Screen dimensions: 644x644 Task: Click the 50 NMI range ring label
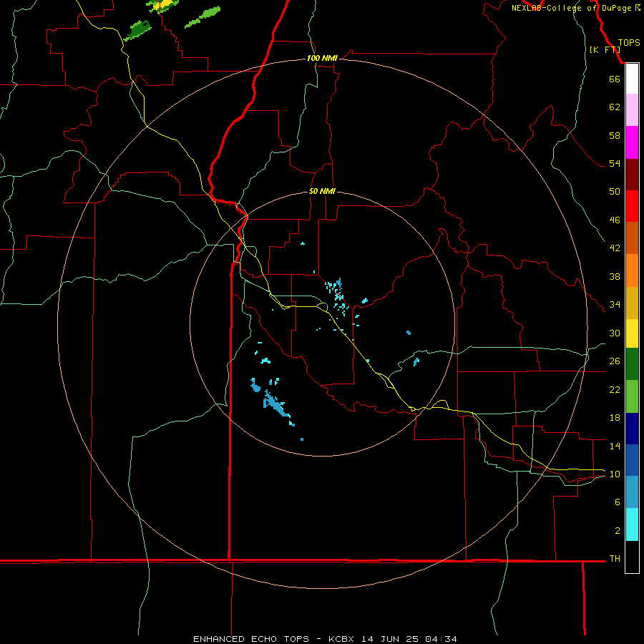tap(322, 191)
